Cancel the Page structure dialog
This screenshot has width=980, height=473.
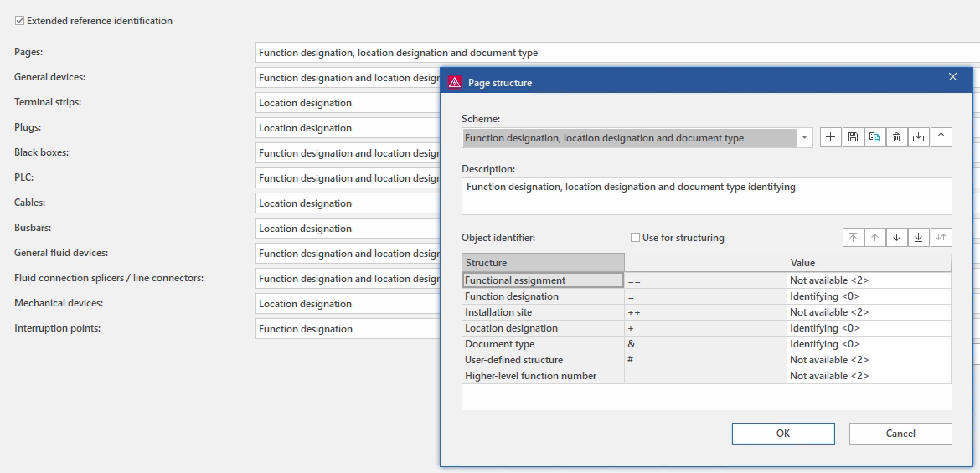tap(900, 434)
